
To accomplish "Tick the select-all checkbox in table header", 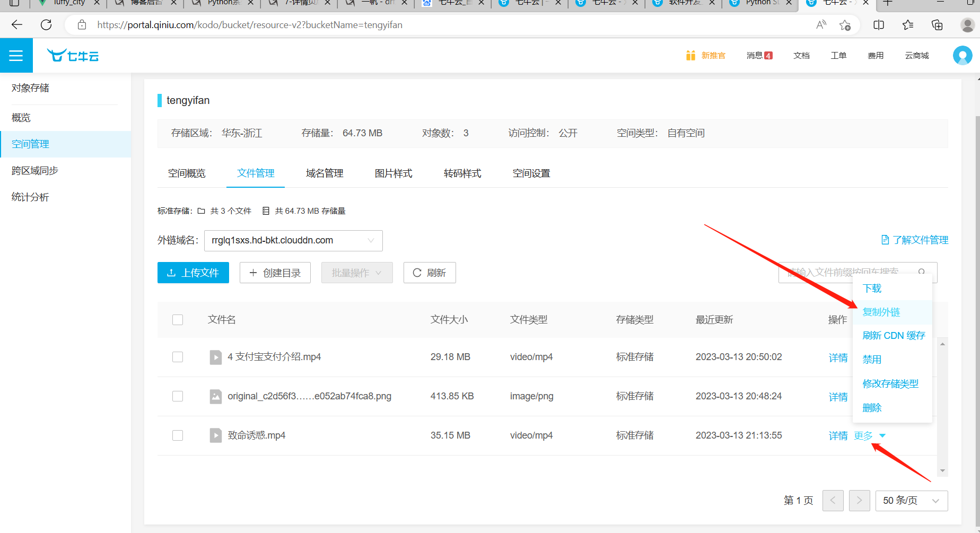I will click(178, 320).
